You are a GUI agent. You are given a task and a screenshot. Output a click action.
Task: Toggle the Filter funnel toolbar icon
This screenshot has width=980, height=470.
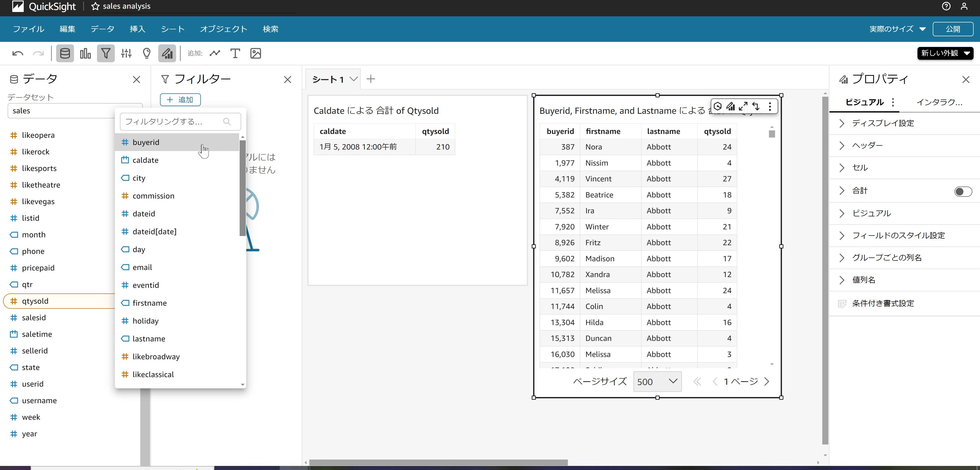106,54
